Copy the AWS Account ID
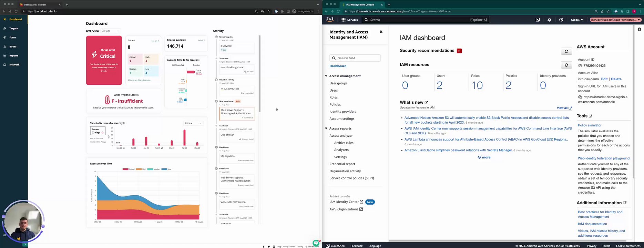Screen dimensions: 644x248 coord(580,65)
